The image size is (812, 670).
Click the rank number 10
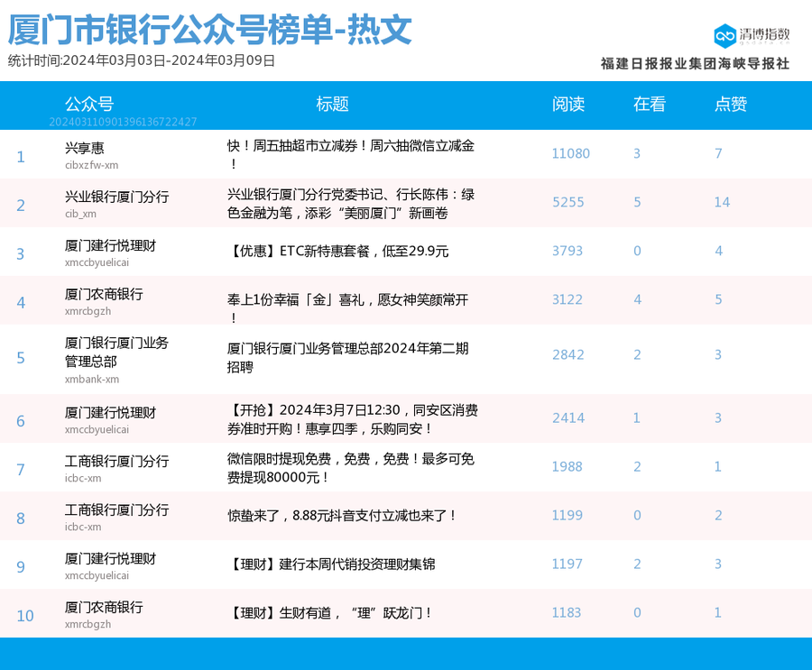pyautogui.click(x=25, y=616)
